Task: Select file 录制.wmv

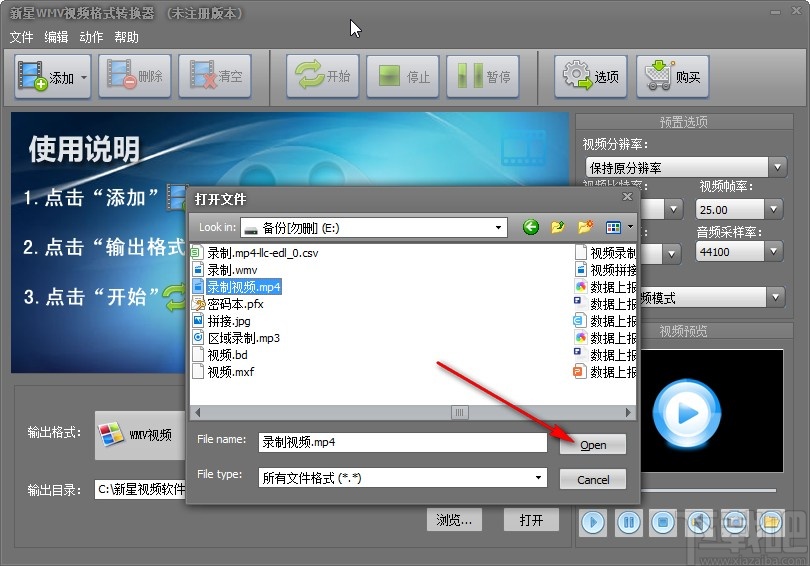Action: [x=232, y=270]
